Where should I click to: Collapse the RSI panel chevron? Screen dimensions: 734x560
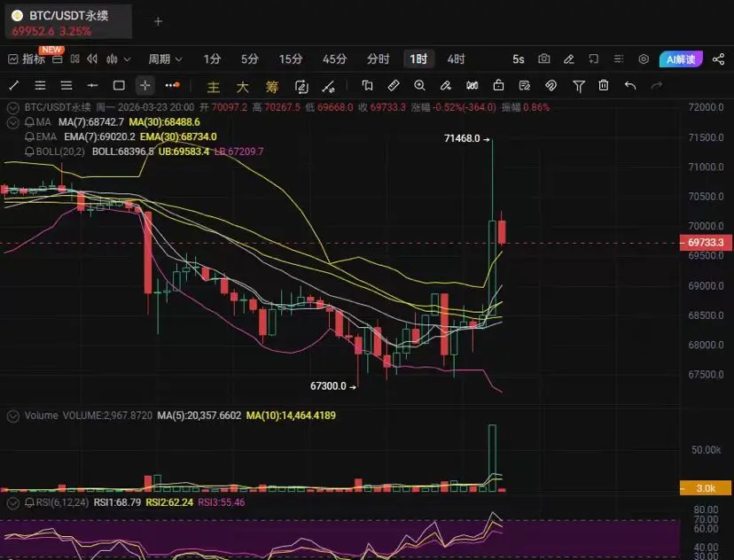click(x=13, y=503)
